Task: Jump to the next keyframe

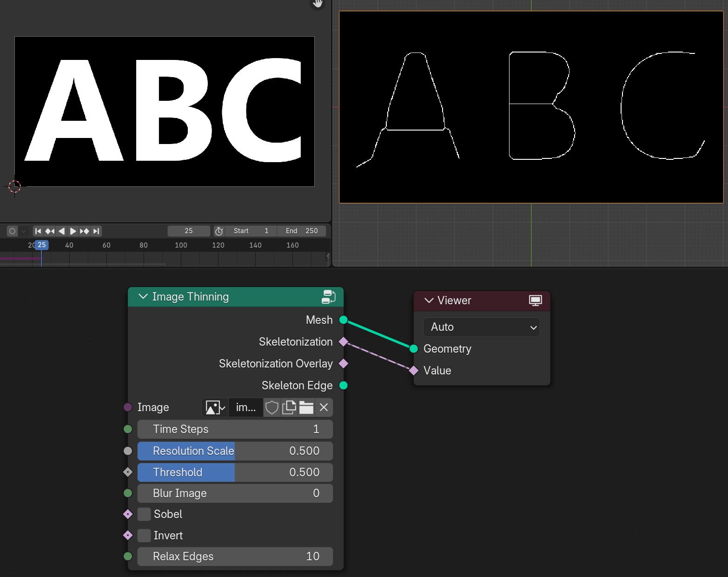Action: (85, 231)
